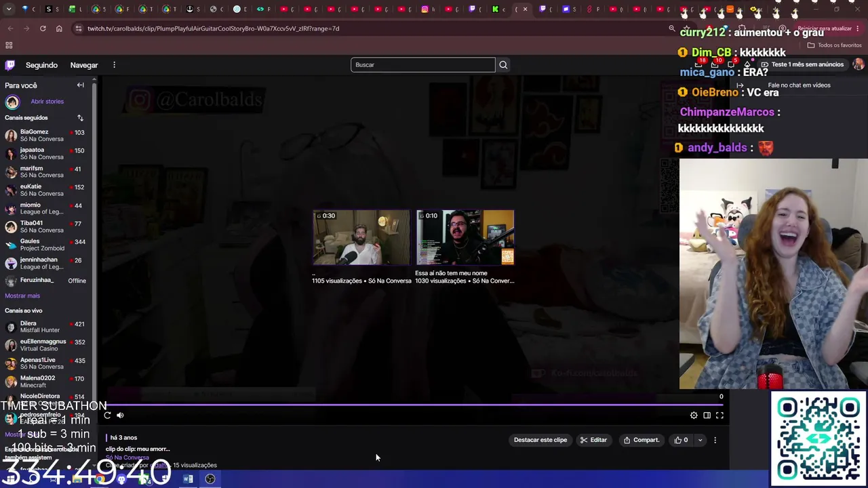The width and height of the screenshot is (868, 488).
Task: Reload the page in Chrome
Action: pyautogui.click(x=43, y=28)
